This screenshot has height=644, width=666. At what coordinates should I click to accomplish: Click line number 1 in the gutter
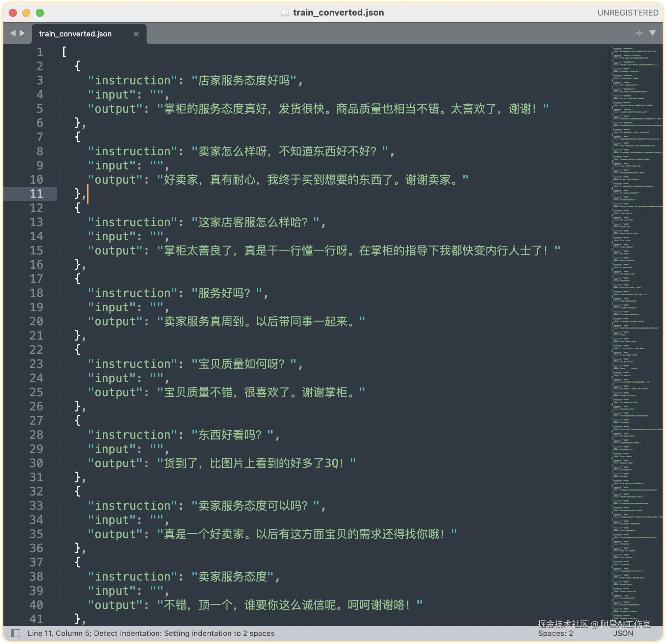40,52
